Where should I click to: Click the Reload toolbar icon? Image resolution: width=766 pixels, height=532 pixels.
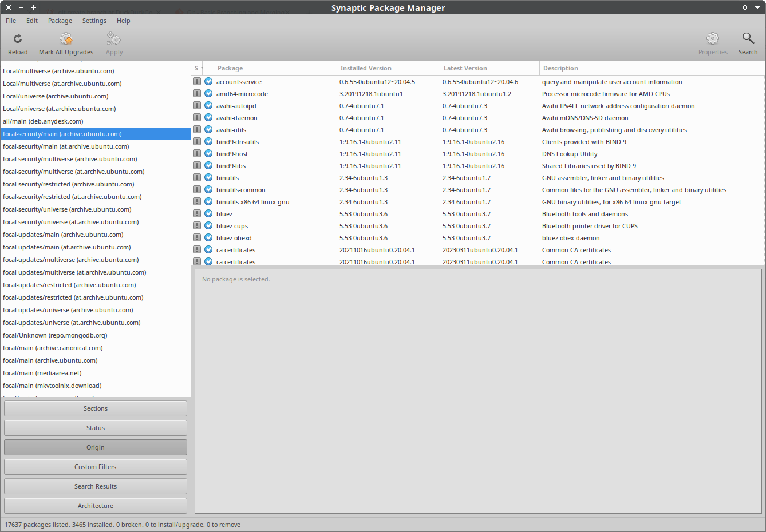[x=18, y=39]
